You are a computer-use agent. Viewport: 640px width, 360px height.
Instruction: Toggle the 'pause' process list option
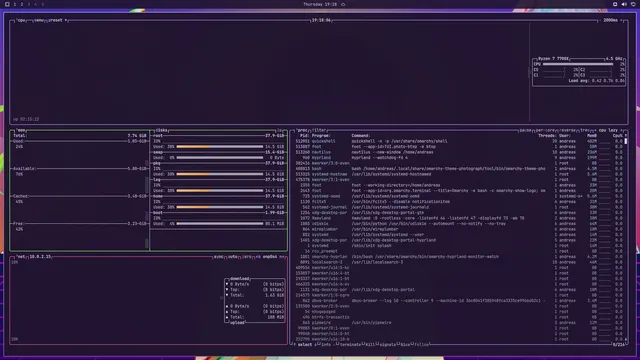click(x=525, y=130)
